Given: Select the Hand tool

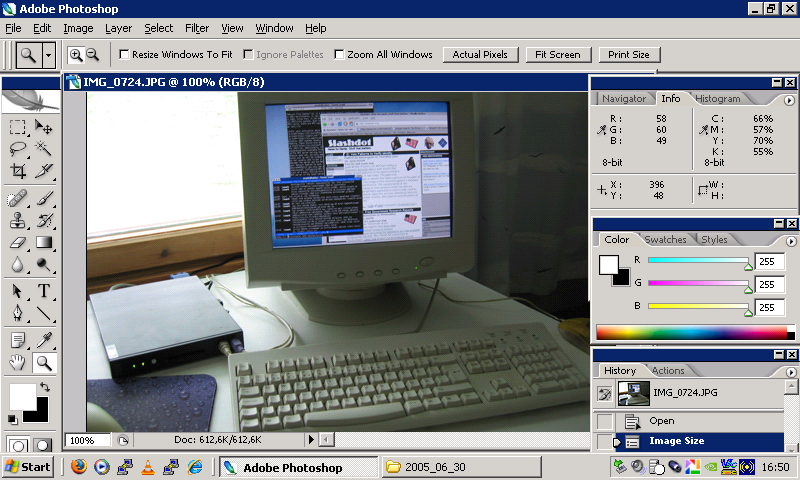Looking at the screenshot, I should [x=18, y=363].
